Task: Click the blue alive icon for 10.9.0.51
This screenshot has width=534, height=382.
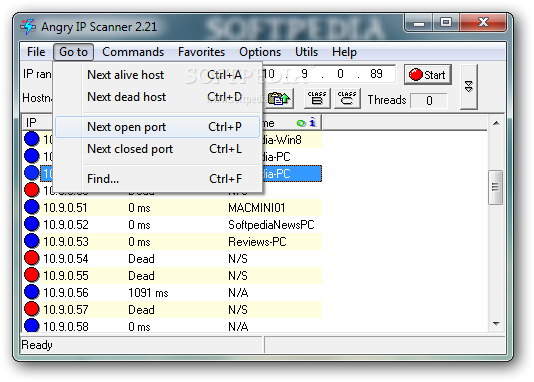Action: (32, 207)
